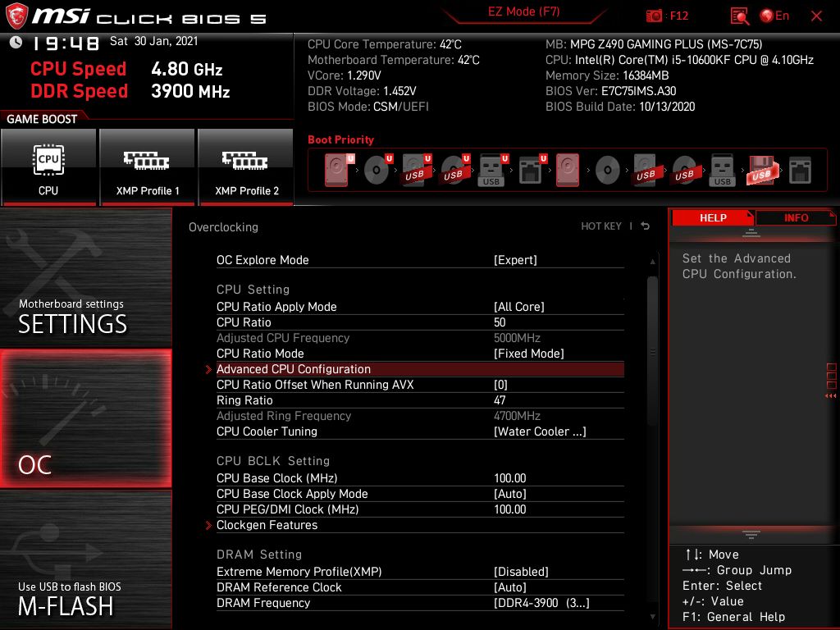Select the legacy USB key boot icon
Screen dimensions: 840x630
pos(722,170)
